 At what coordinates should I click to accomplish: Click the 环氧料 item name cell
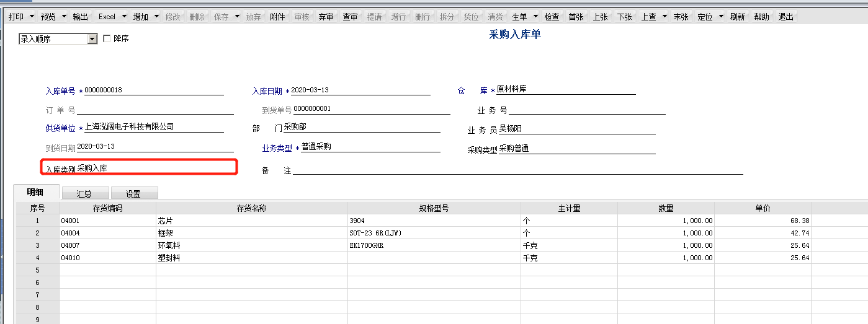click(252, 245)
